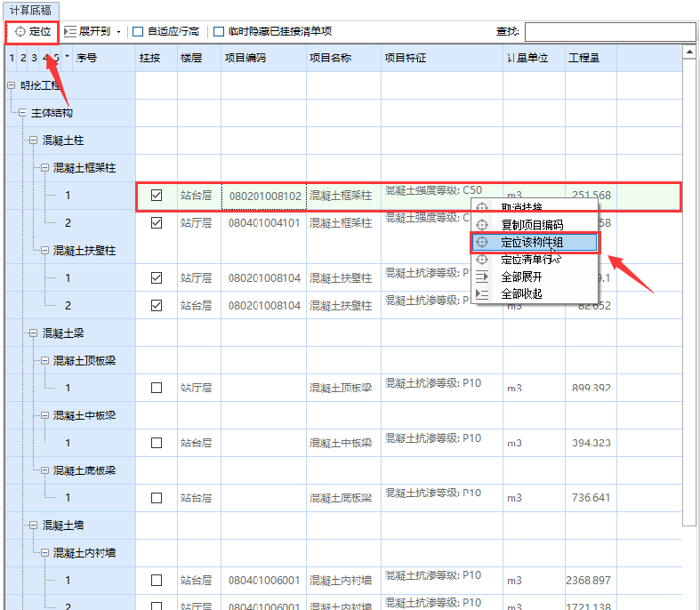This screenshot has height=610, width=700.
Task: Click the 定位 locate button in toolbar
Action: click(x=32, y=32)
